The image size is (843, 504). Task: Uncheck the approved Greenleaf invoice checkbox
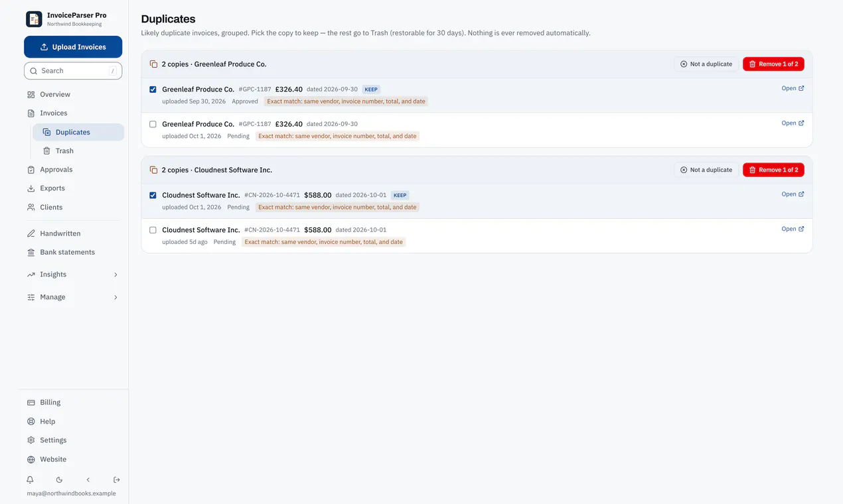(153, 90)
